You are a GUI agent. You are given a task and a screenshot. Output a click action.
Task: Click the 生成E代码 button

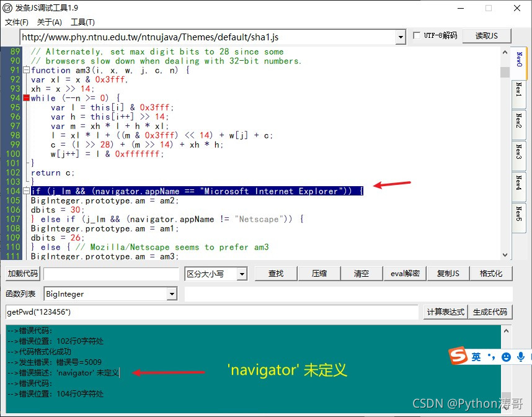(x=490, y=312)
